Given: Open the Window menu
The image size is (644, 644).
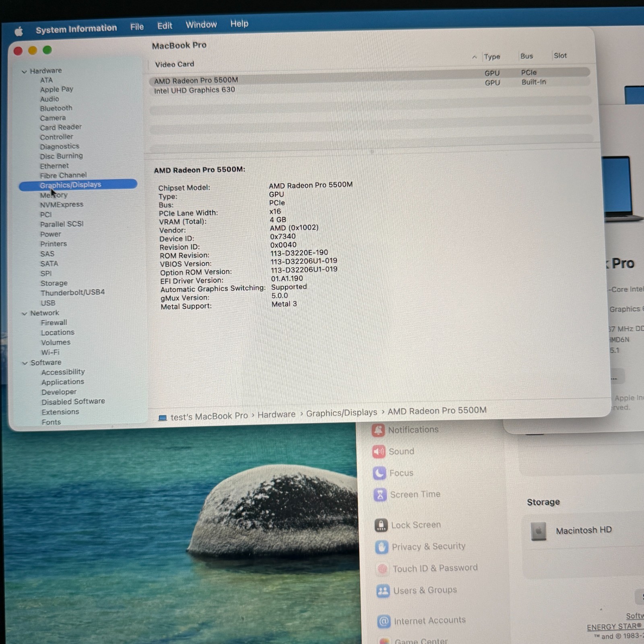Looking at the screenshot, I should (201, 25).
